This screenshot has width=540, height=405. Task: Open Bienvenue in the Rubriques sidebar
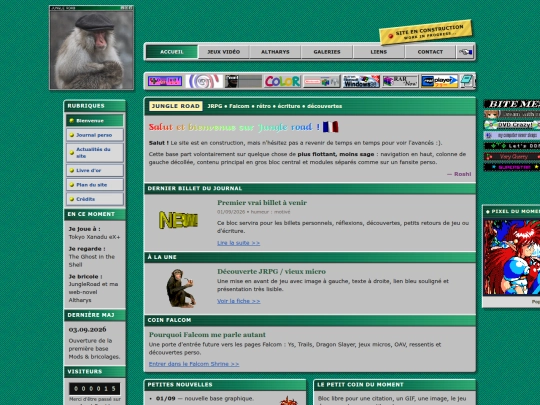95,121
